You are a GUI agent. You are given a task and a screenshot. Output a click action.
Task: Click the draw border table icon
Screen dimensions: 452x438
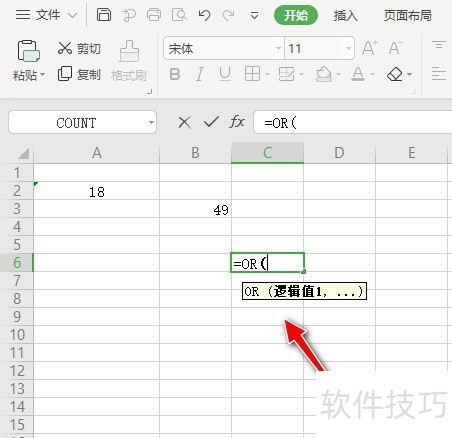(x=287, y=74)
